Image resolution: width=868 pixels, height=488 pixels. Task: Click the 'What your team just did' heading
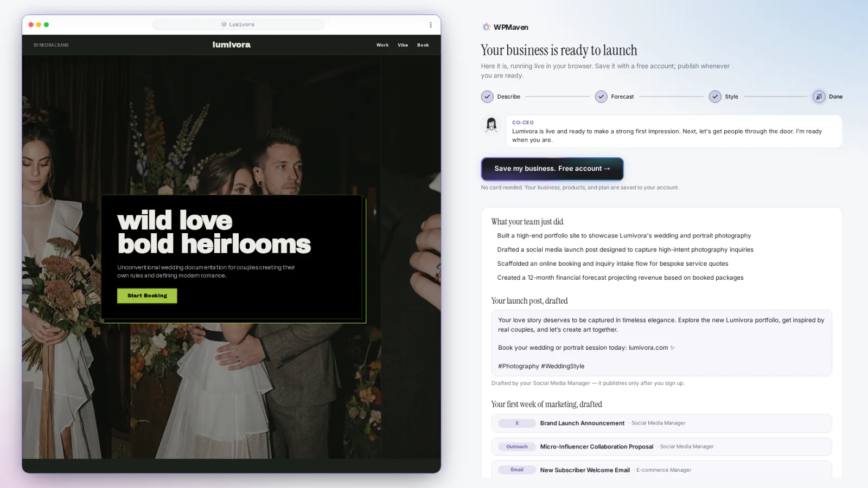click(527, 222)
